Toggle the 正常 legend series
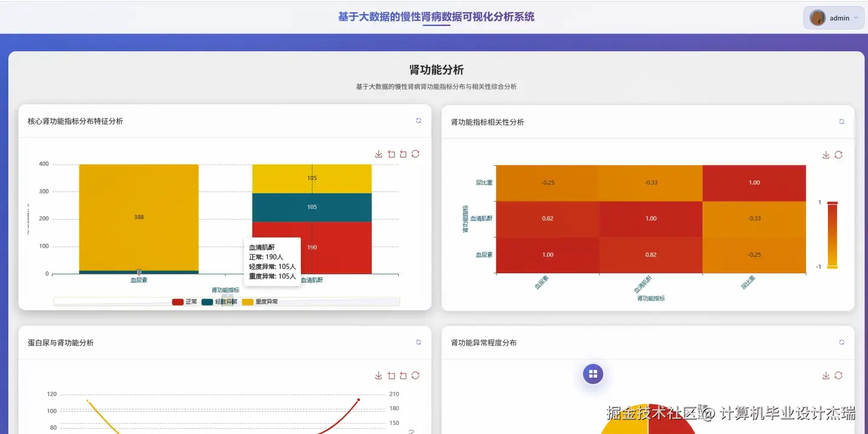The height and width of the screenshot is (434, 868). (x=185, y=302)
